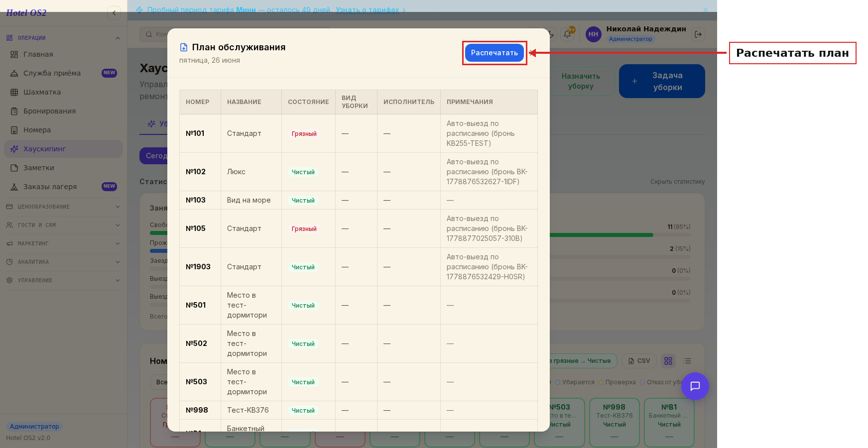Expand the Аналитика sidebar section
This screenshot has width=868, height=448.
click(x=63, y=262)
